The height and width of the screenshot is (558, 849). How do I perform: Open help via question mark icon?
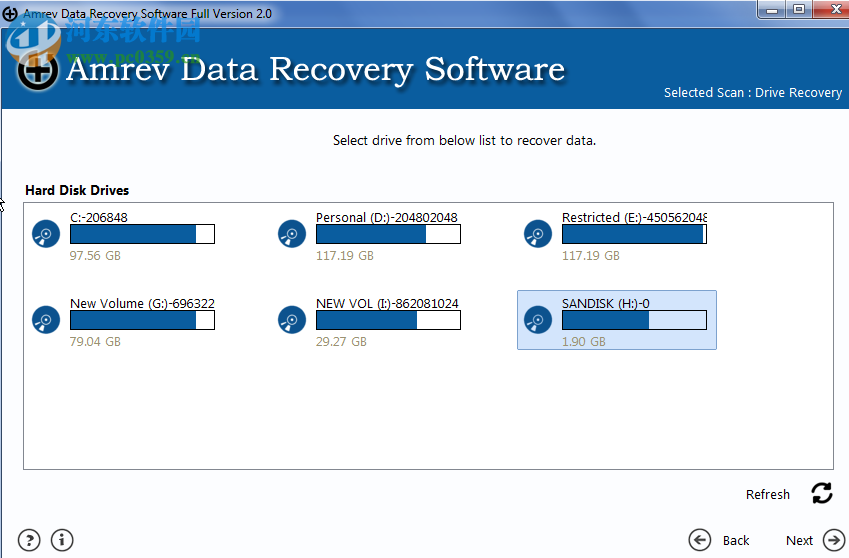click(29, 540)
